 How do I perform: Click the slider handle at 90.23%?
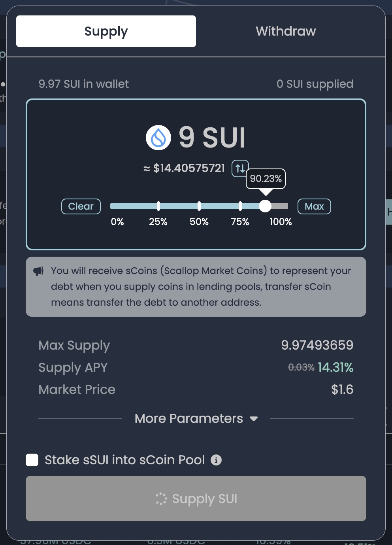pyautogui.click(x=265, y=206)
